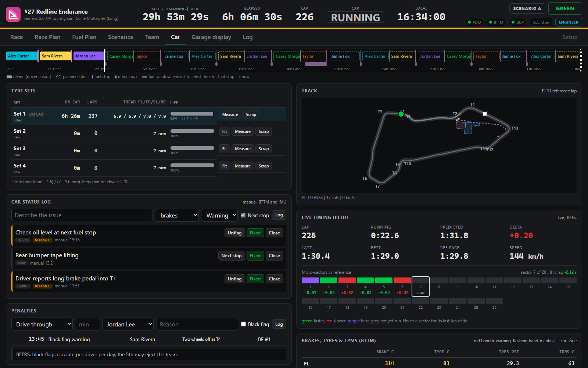This screenshot has height=368, width=588.
Task: Click the BRAKES tag on brake pedal issue
Action: click(x=23, y=286)
